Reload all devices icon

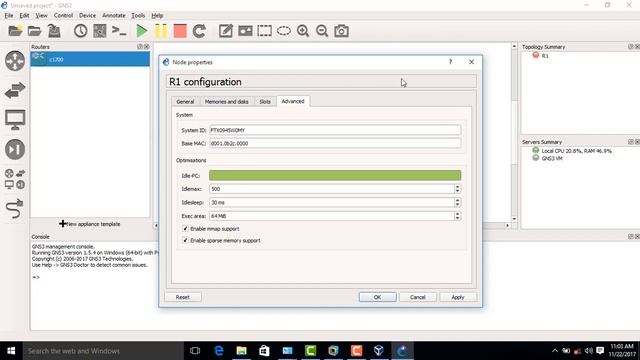point(199,31)
